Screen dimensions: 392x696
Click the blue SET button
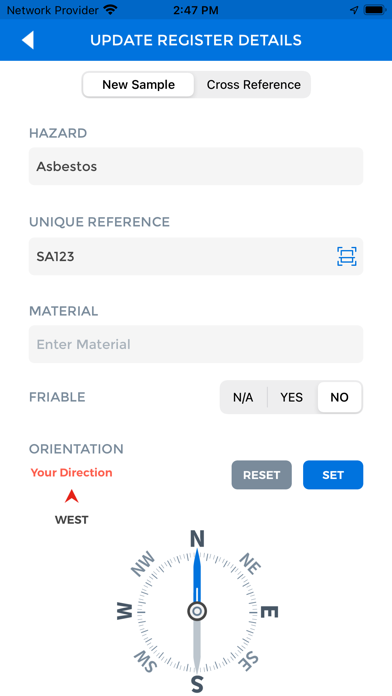pos(333,475)
